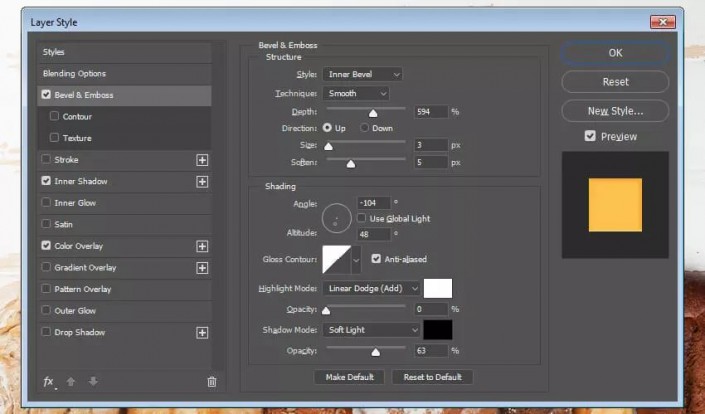The width and height of the screenshot is (705, 414).
Task: Open the black shadow color swatch
Action: 438,330
